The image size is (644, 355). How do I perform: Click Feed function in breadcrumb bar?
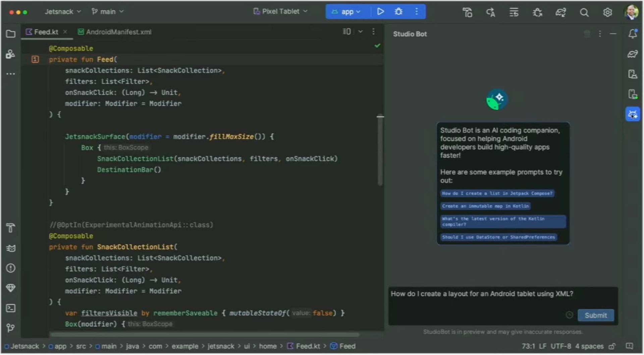pos(343,346)
